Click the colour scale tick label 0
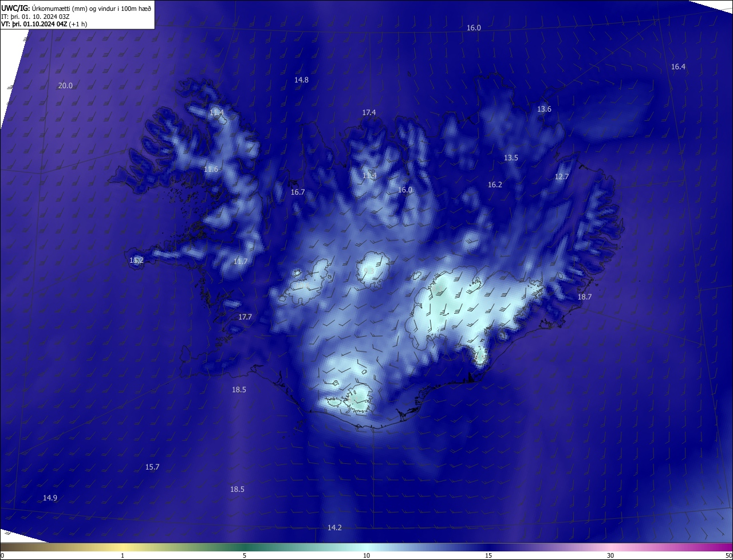 click(x=2, y=555)
